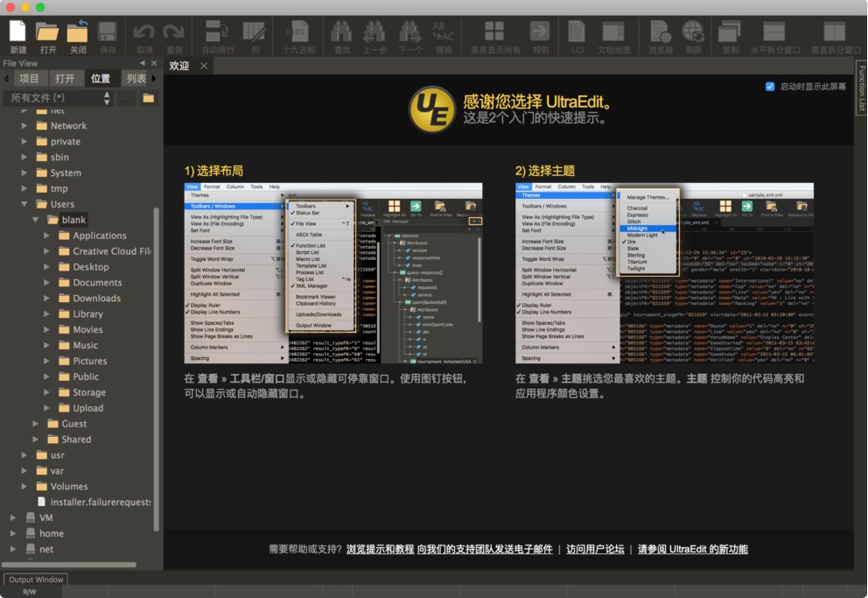The width and height of the screenshot is (868, 598).
Task: Expand the Volumes folder
Action: pos(24,486)
